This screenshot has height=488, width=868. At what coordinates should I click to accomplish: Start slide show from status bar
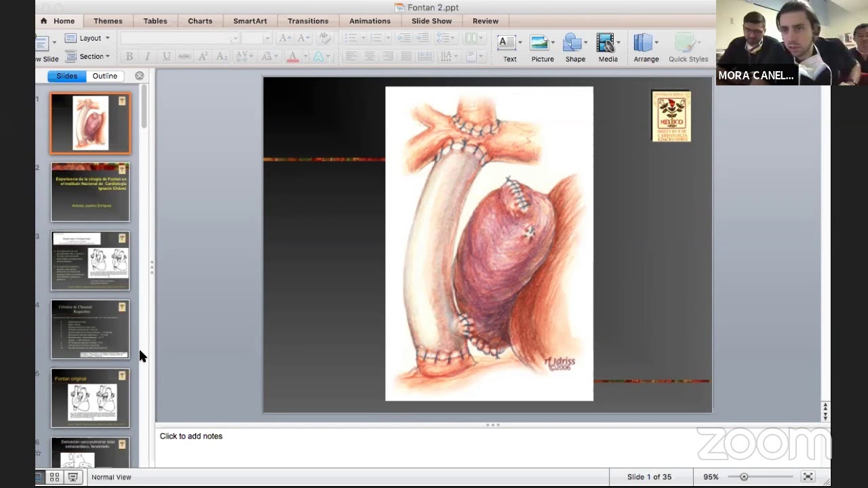pos(73,477)
